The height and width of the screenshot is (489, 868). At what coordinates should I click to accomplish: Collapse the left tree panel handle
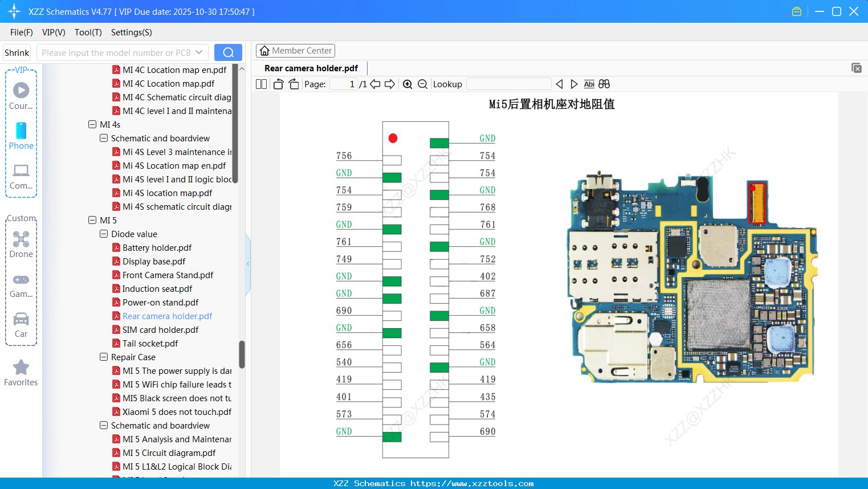(x=248, y=264)
